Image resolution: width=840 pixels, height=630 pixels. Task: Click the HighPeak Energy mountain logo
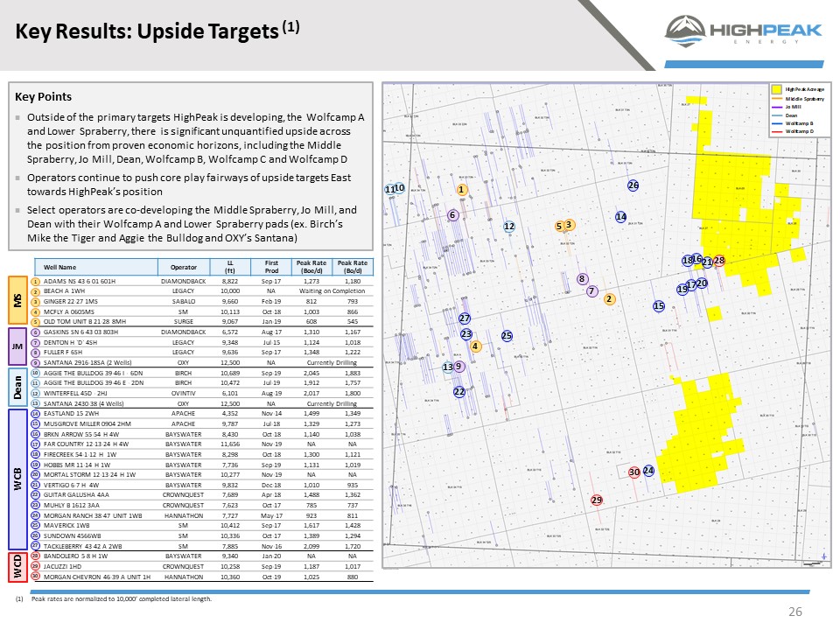click(684, 31)
